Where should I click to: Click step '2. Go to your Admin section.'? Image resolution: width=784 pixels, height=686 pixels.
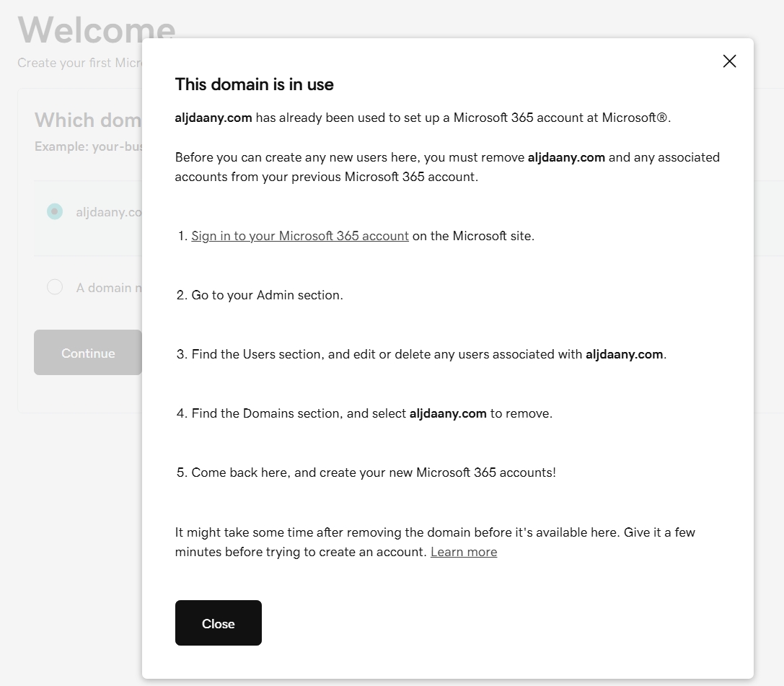click(260, 295)
